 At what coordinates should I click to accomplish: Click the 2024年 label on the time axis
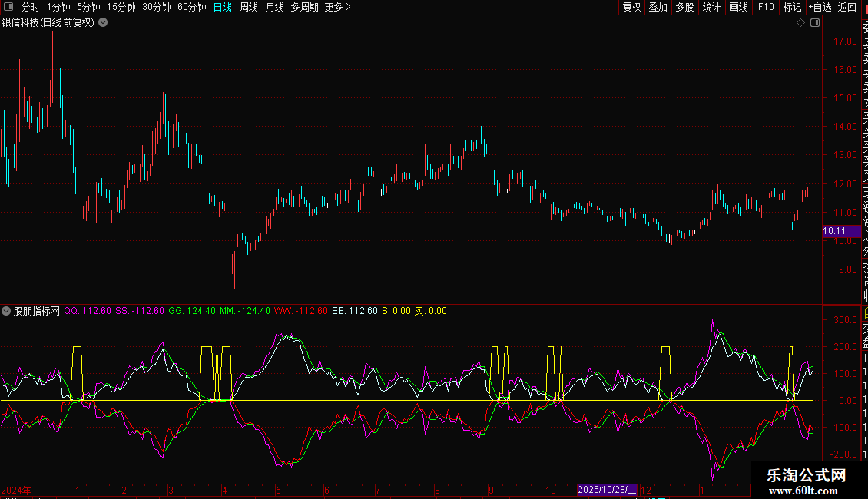[16, 490]
